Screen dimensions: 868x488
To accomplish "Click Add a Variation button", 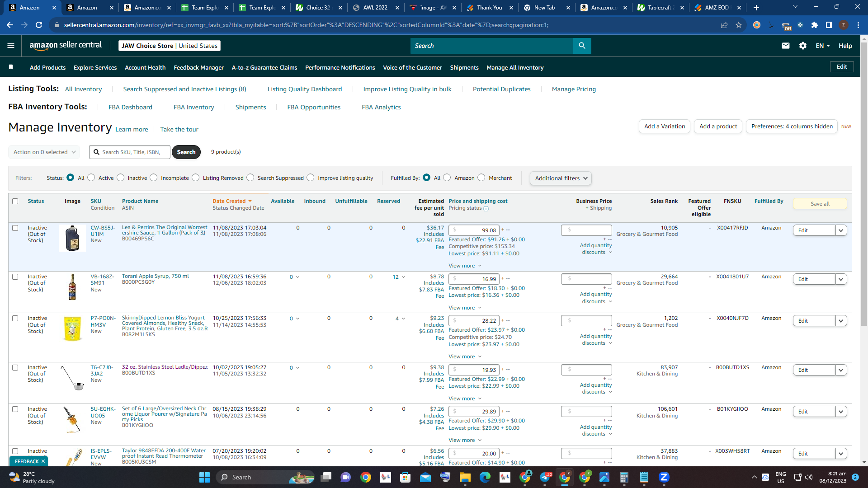I will 665,127.
